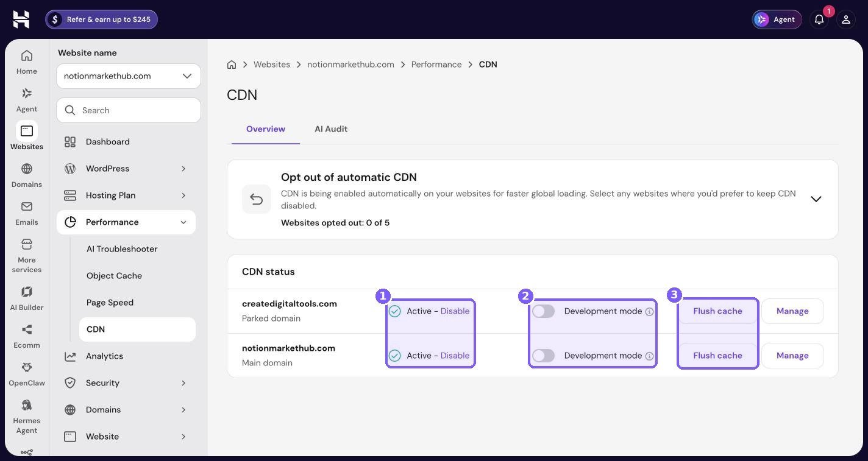Disable CDN for createdigitaltools.com
The width and height of the screenshot is (868, 461).
click(x=455, y=311)
